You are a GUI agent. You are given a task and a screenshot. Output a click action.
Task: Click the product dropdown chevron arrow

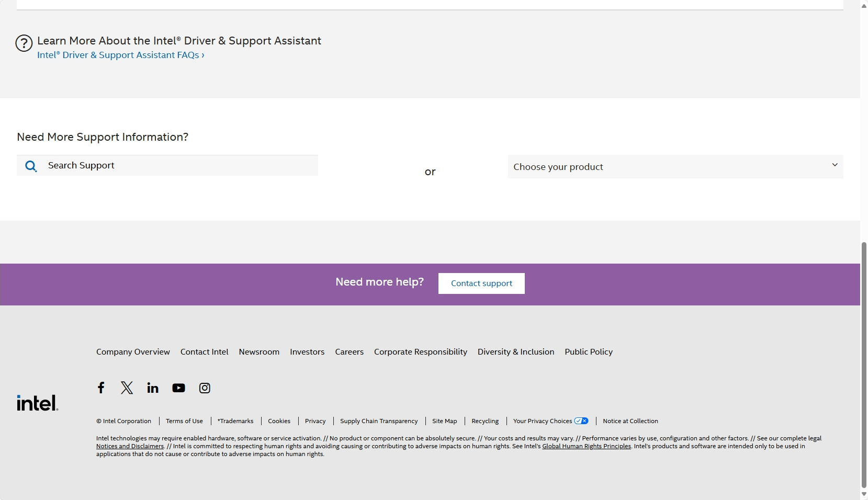835,165
